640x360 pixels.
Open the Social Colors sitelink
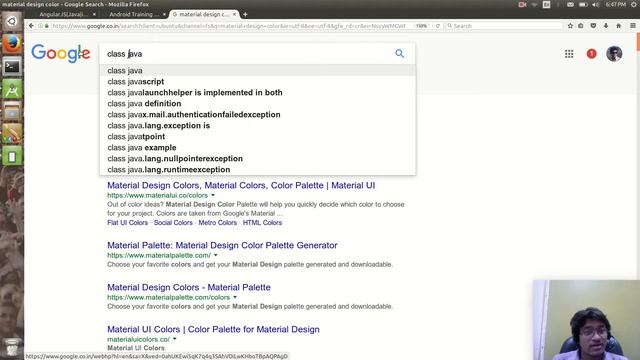[x=173, y=222]
